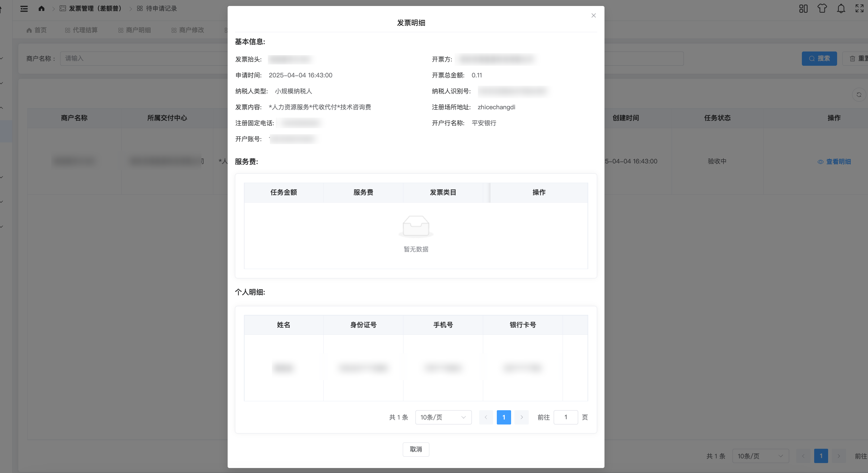This screenshot has width=868, height=473.
Task: Switch to the 商户明细 tab
Action: (x=135, y=30)
